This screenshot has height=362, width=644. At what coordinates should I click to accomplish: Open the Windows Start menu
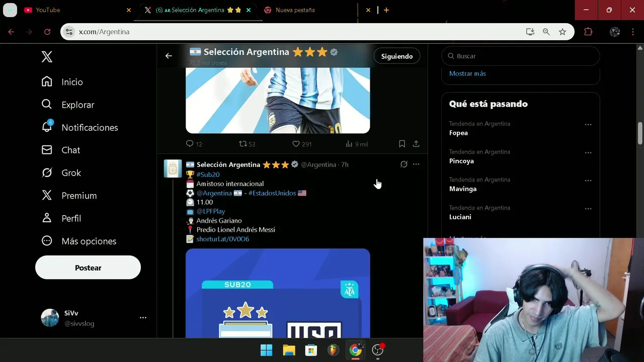coord(266,350)
